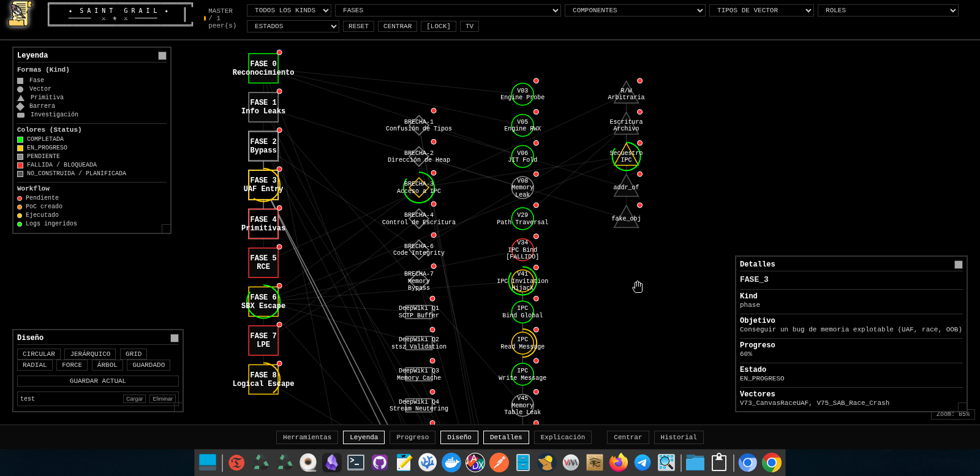The height and width of the screenshot is (476, 980).
Task: Click the CENTRAR button in the top toolbar
Action: point(398,26)
